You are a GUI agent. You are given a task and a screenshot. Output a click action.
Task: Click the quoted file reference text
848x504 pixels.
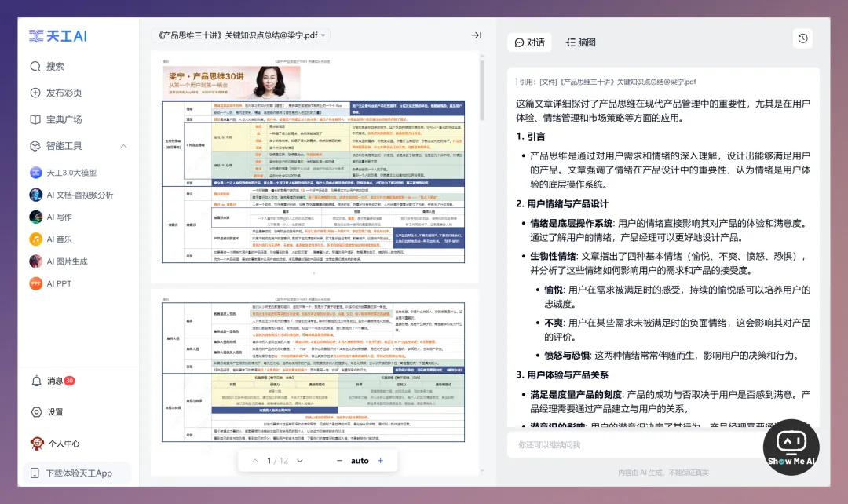(607, 82)
